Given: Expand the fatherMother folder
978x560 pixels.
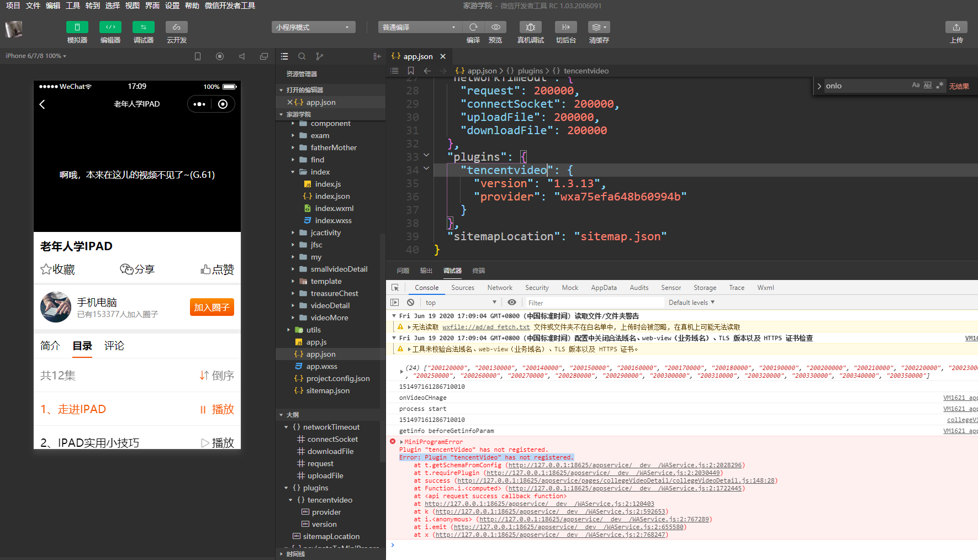Looking at the screenshot, I should pyautogui.click(x=293, y=147).
